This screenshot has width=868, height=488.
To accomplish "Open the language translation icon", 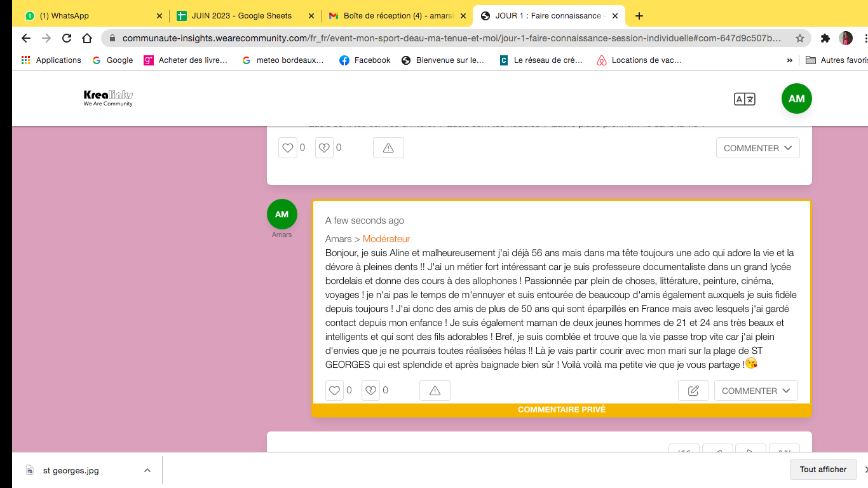I will point(745,99).
